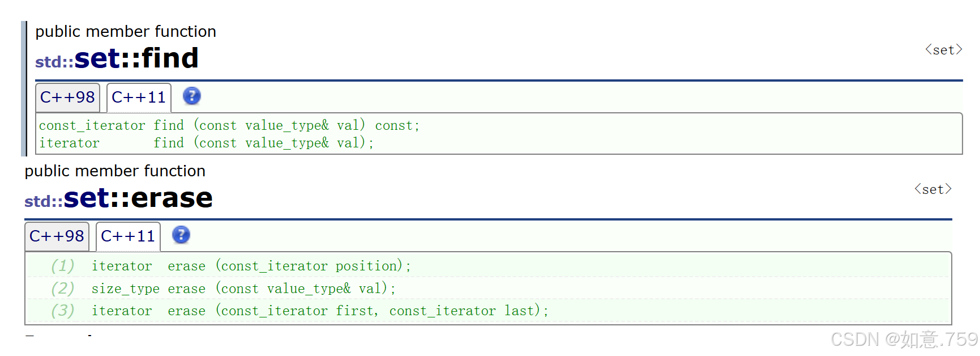The width and height of the screenshot is (980, 356).
Task: Click erase overload (1) with position parameter
Action: tap(251, 266)
